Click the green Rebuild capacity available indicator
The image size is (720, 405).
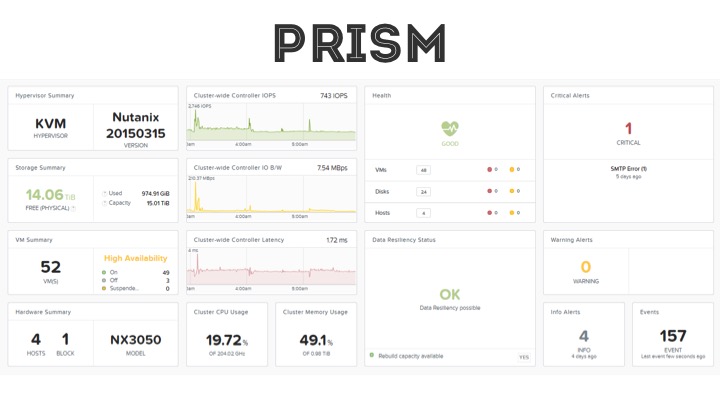[372, 355]
